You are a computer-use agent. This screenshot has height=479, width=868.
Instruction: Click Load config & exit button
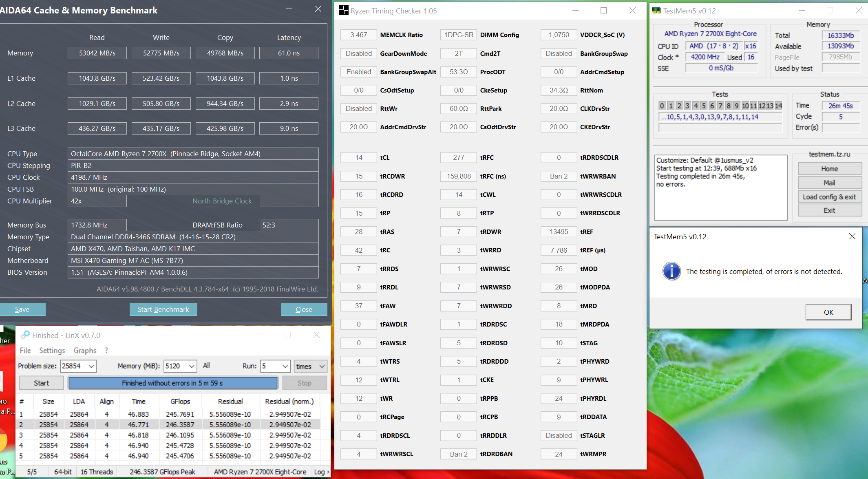pos(829,197)
